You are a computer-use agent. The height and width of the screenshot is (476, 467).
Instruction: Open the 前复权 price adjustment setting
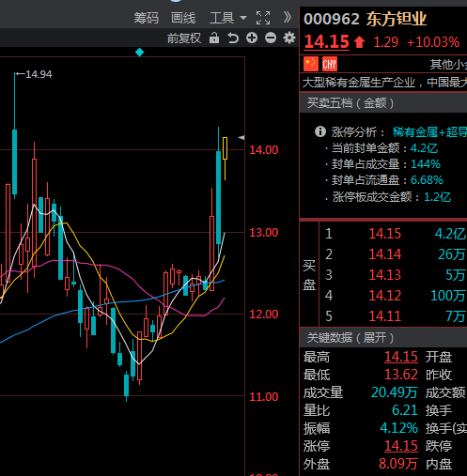click(184, 38)
